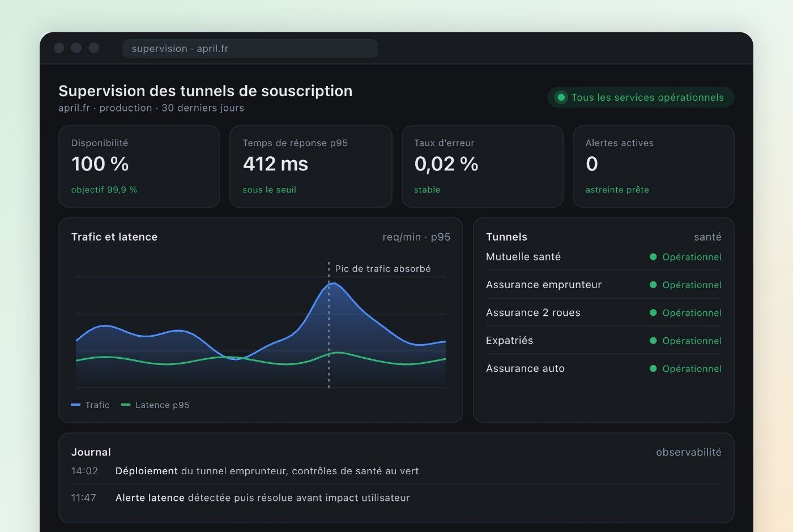Click the supervision · april.fr address bar

click(250, 48)
